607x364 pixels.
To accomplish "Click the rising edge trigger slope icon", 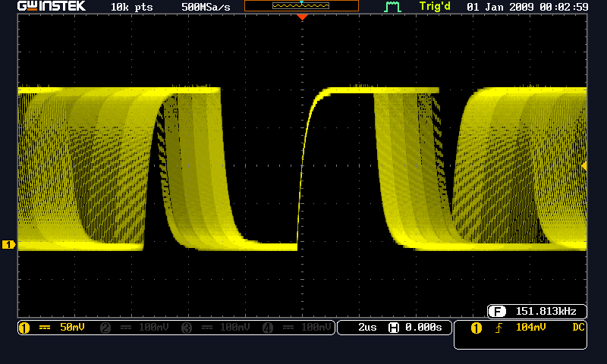I will click(x=498, y=328).
